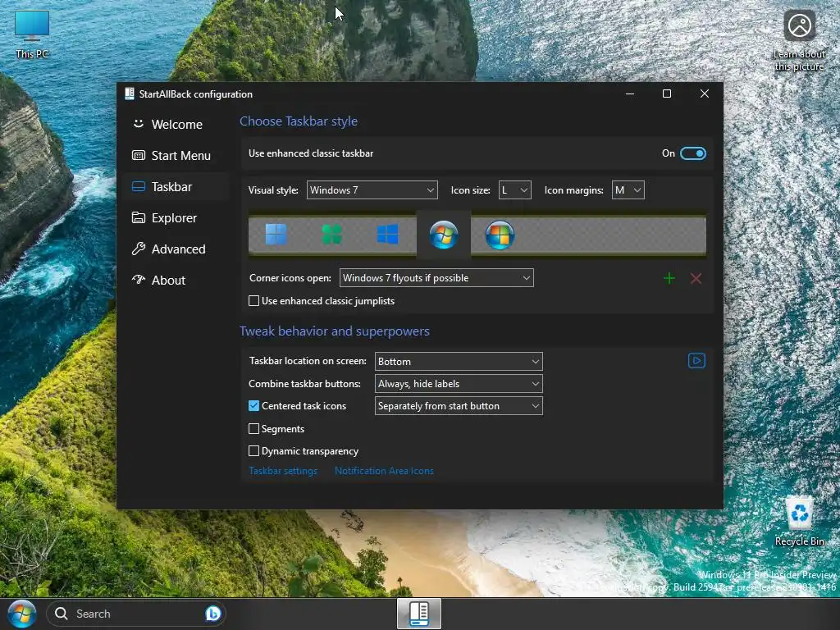Maximize the StartAllBack configuration window
Image resolution: width=840 pixels, height=630 pixels.
tap(667, 94)
